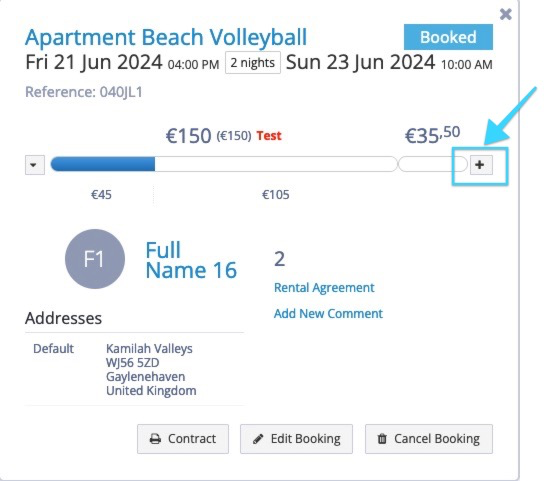
Task: Open guest Full Name 16 profile
Action: 191,260
